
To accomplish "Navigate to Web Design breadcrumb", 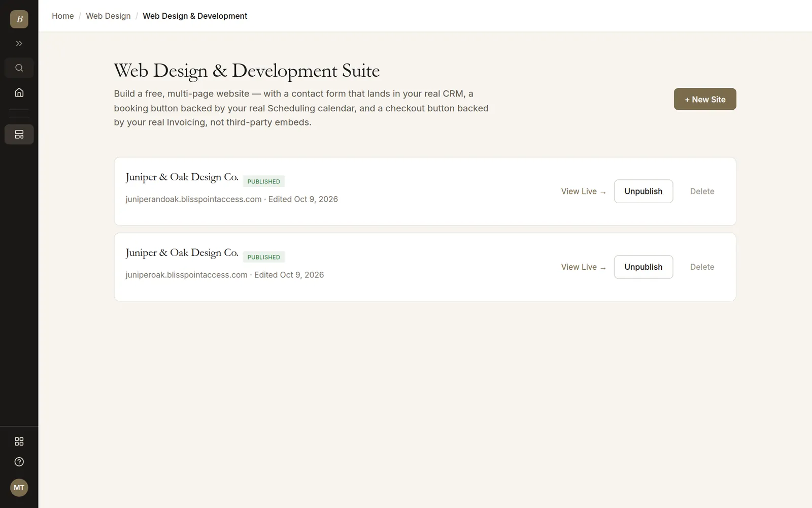I will (108, 16).
